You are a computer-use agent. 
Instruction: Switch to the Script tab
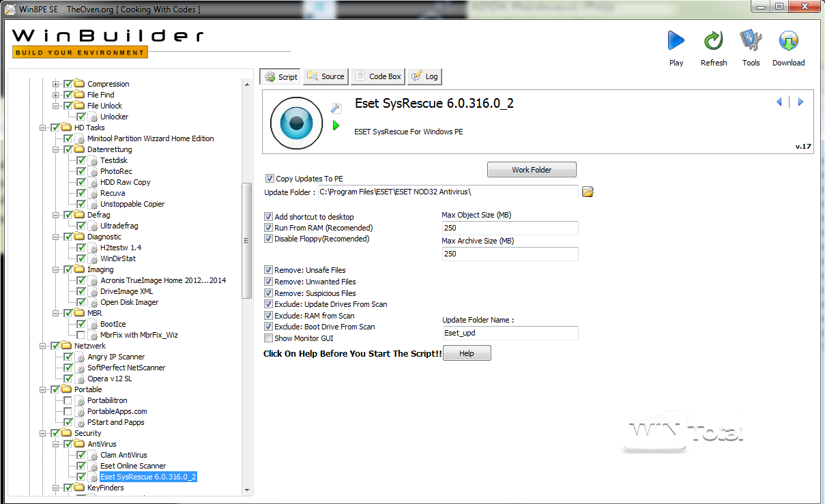(x=280, y=76)
